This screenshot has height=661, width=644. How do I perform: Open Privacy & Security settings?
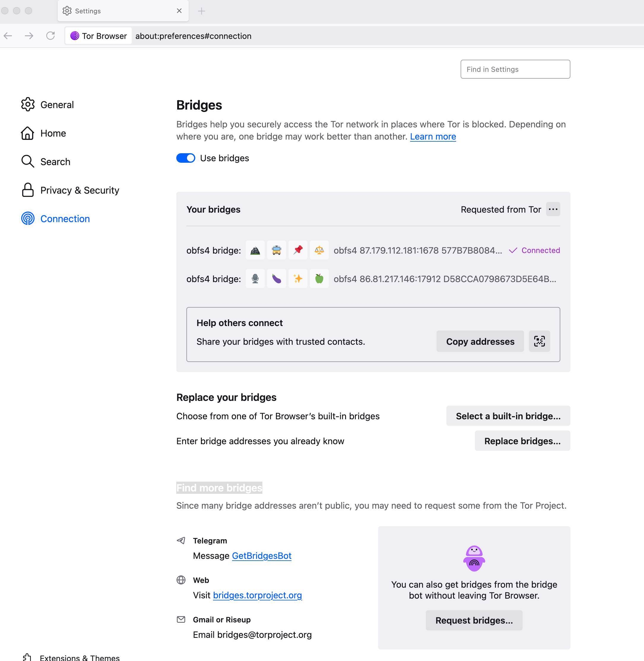click(80, 190)
